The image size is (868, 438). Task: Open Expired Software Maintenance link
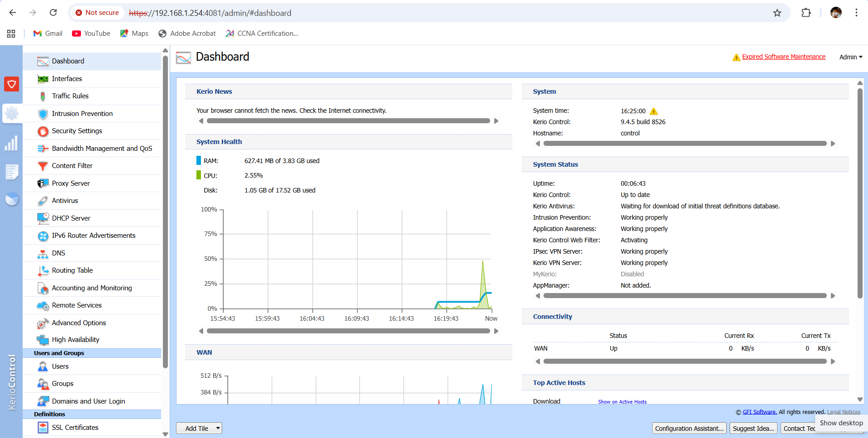(783, 57)
